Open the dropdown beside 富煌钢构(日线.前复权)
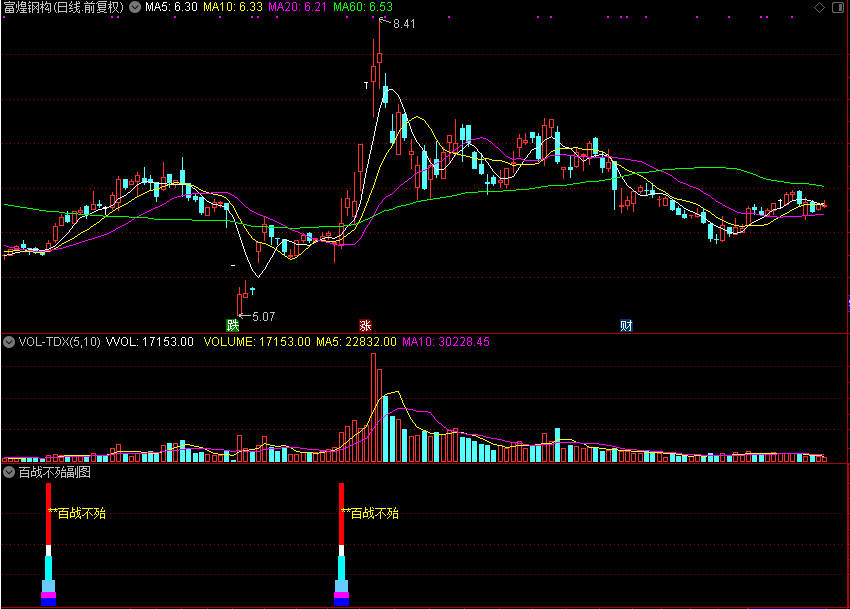This screenshot has height=609, width=850. coord(135,7)
